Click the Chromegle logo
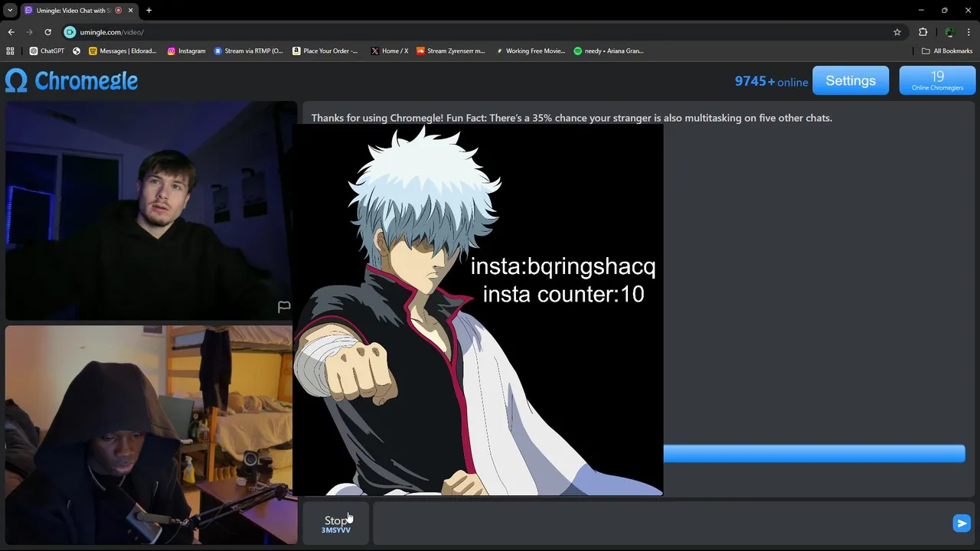 coord(71,80)
